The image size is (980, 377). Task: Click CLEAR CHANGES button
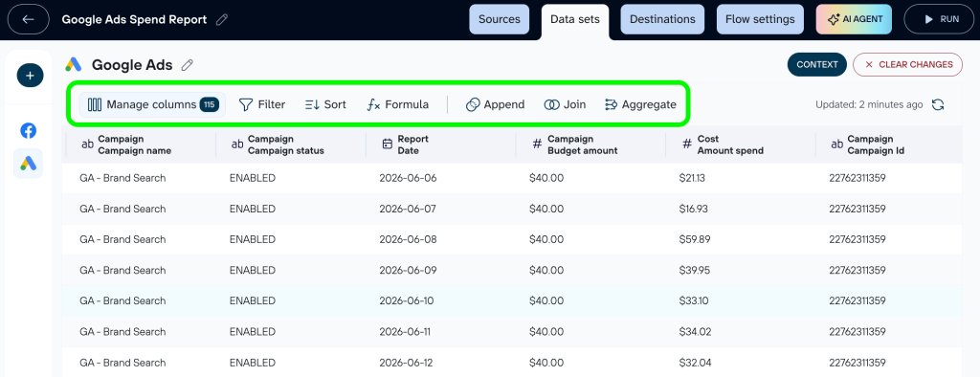[907, 64]
